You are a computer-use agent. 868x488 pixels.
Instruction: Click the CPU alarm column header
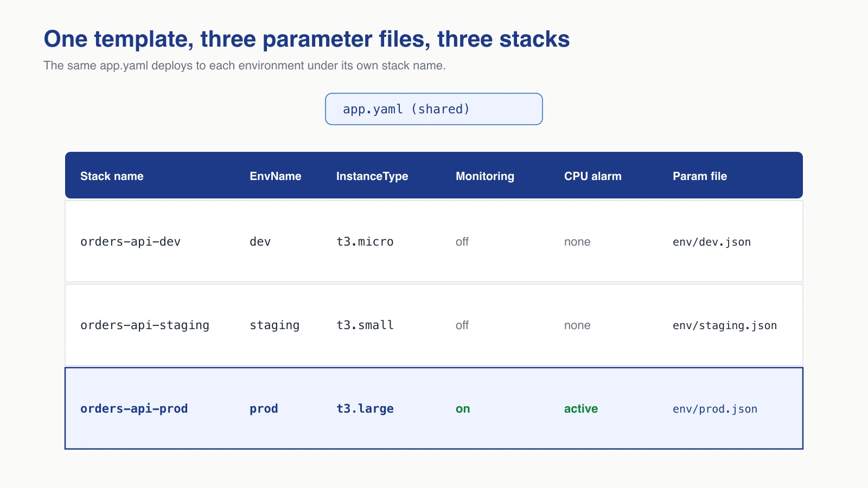(x=593, y=176)
